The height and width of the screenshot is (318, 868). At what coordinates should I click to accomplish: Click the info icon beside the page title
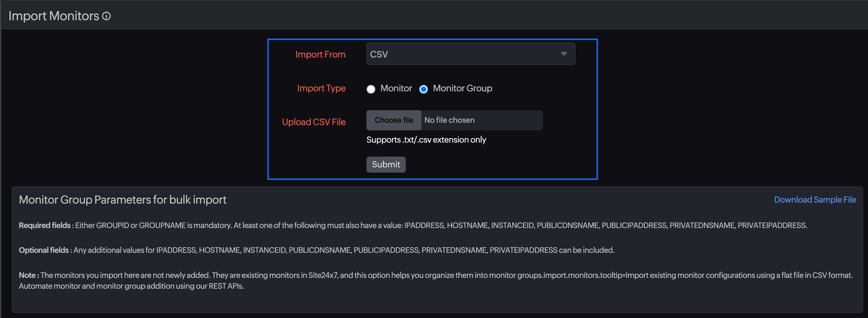tap(107, 15)
